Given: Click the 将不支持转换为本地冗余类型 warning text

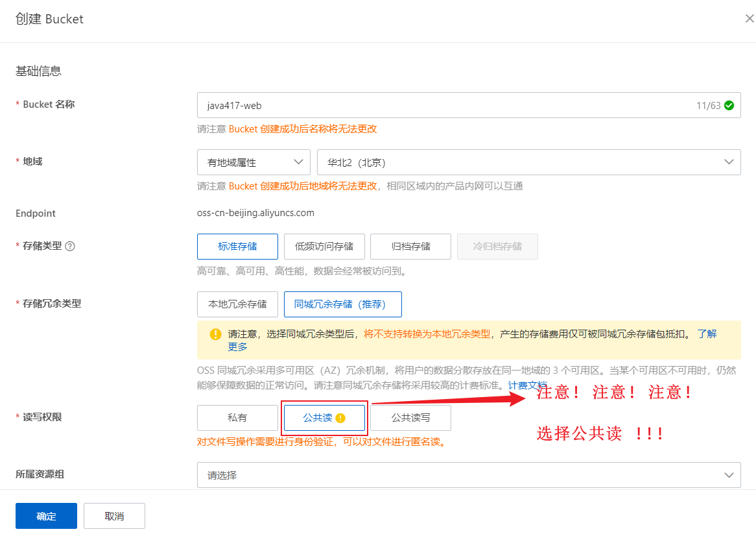Looking at the screenshot, I should pos(427,334).
